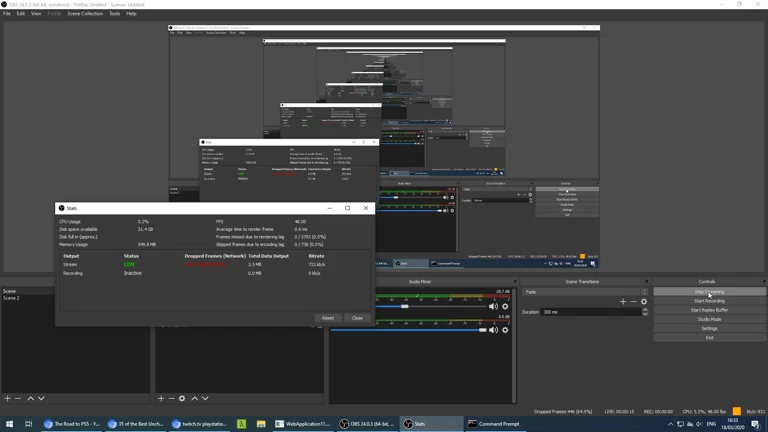Add a new scene with plus icon
768x432 pixels.
pyautogui.click(x=7, y=398)
